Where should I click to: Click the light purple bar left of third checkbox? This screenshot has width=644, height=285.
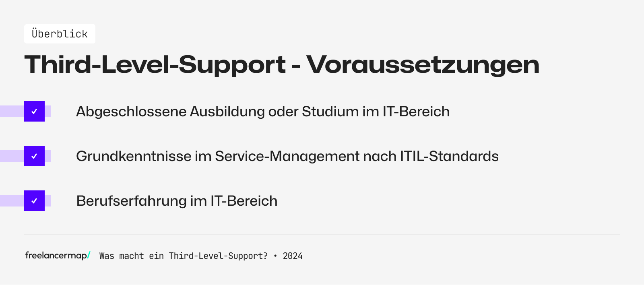click(12, 201)
